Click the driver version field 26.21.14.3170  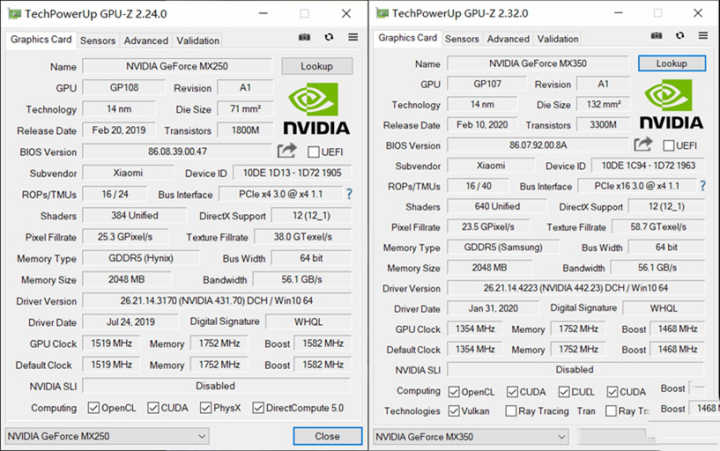(217, 301)
